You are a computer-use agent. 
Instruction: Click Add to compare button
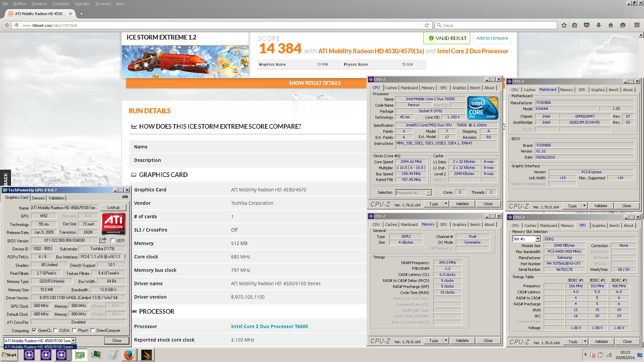pos(492,38)
